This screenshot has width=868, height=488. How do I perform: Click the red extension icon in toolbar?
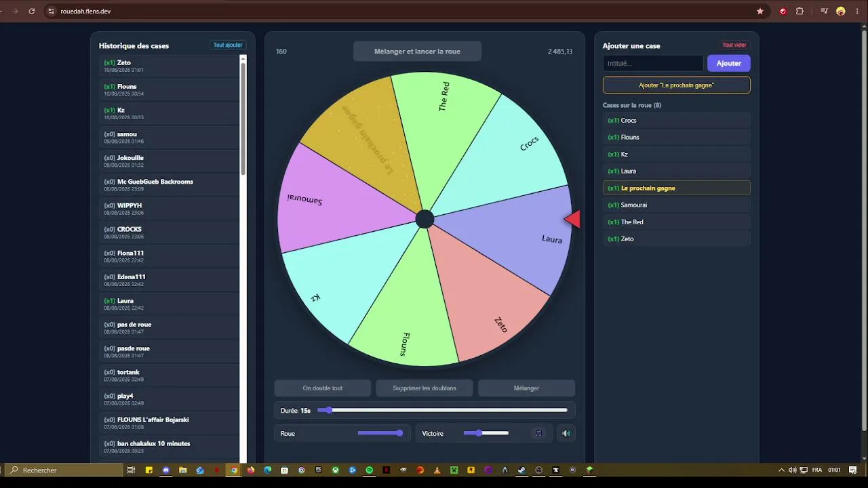[x=783, y=12]
